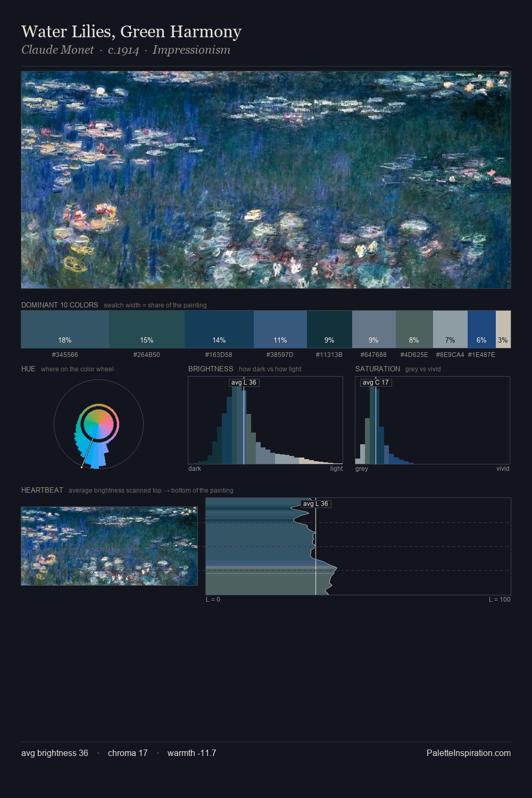Click the PaletteInspiration.com link

[469, 753]
